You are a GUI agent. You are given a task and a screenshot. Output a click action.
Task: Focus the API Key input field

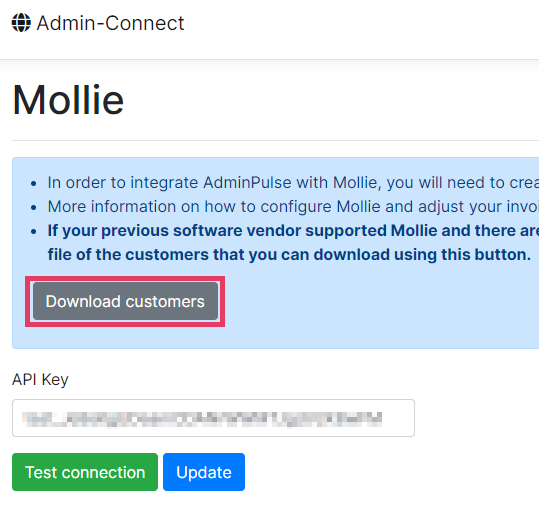pos(213,418)
